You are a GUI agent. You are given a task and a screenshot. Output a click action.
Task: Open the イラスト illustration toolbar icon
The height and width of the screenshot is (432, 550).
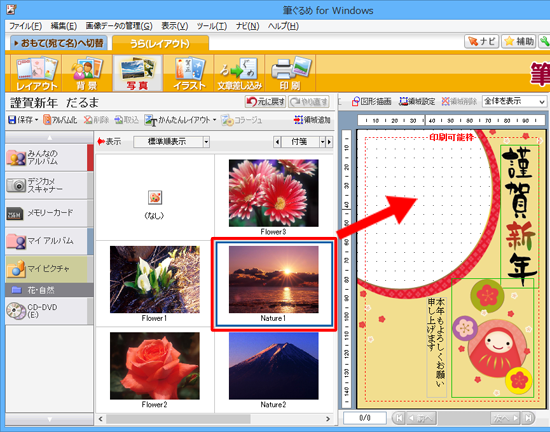(189, 74)
